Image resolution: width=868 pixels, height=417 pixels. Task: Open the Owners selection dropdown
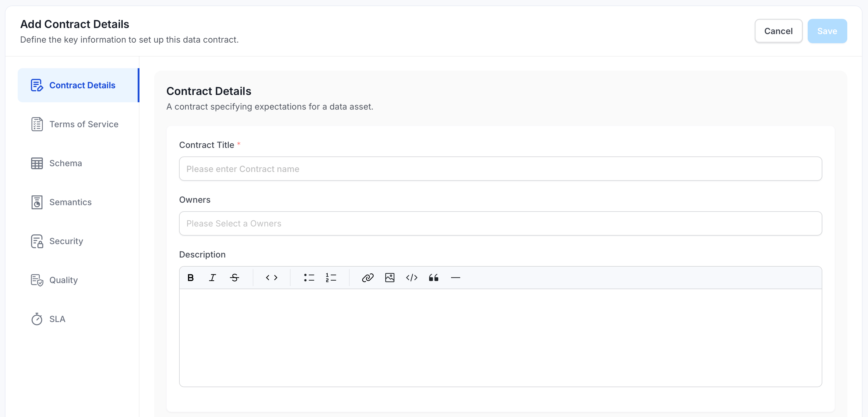pyautogui.click(x=500, y=223)
